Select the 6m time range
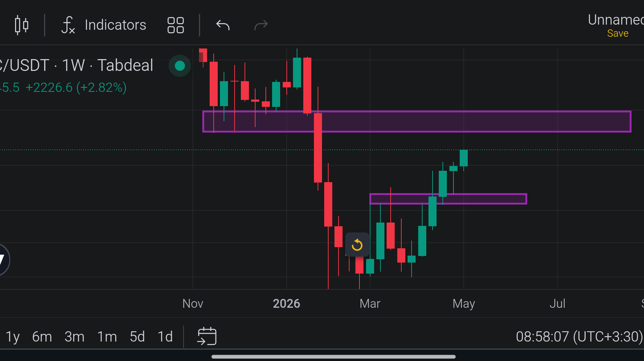The width and height of the screenshot is (644, 361). tap(42, 336)
